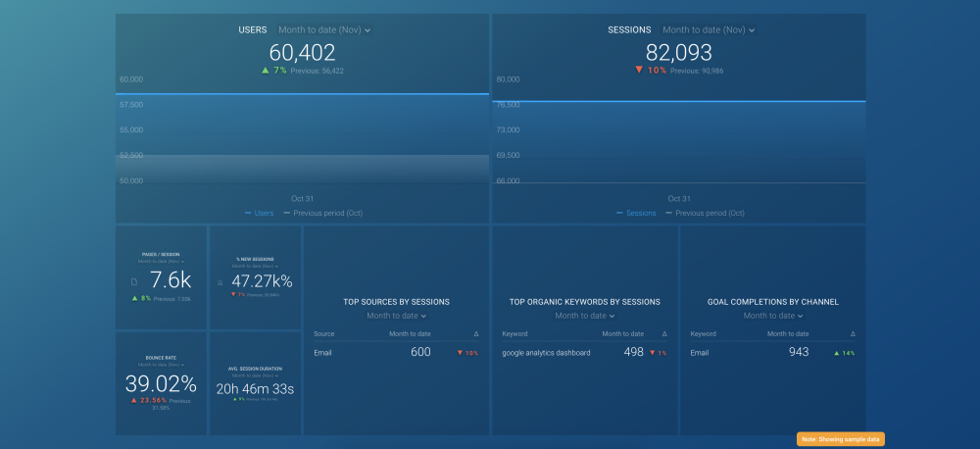Open Goal Completions by Channel date dropdown
Screen dimensions: 980x449
point(773,316)
